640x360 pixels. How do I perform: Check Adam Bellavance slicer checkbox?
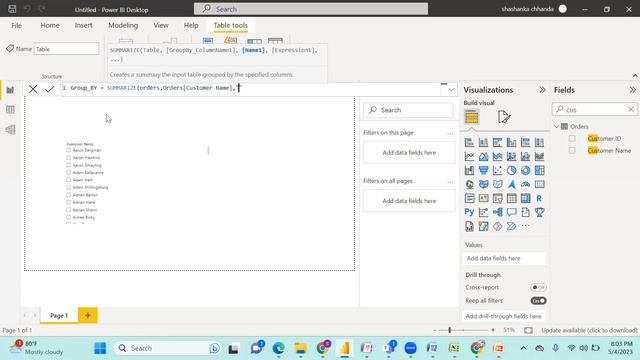(69, 172)
